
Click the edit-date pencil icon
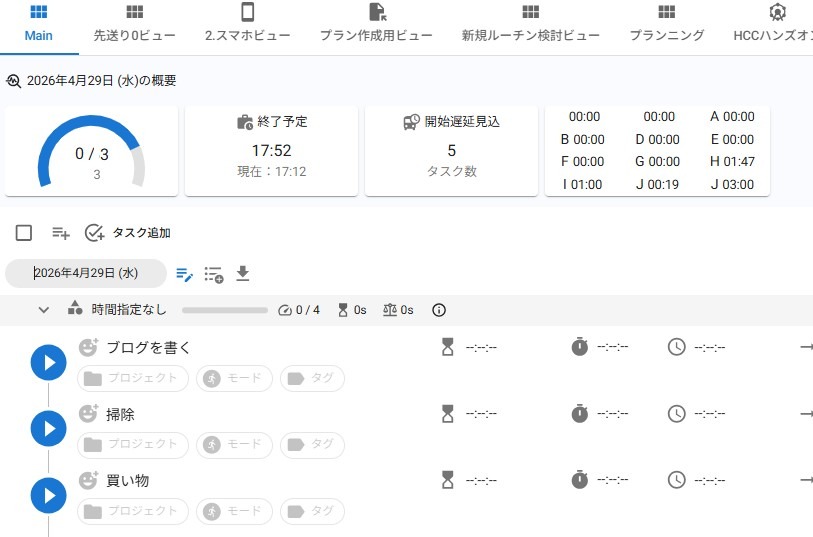[184, 274]
